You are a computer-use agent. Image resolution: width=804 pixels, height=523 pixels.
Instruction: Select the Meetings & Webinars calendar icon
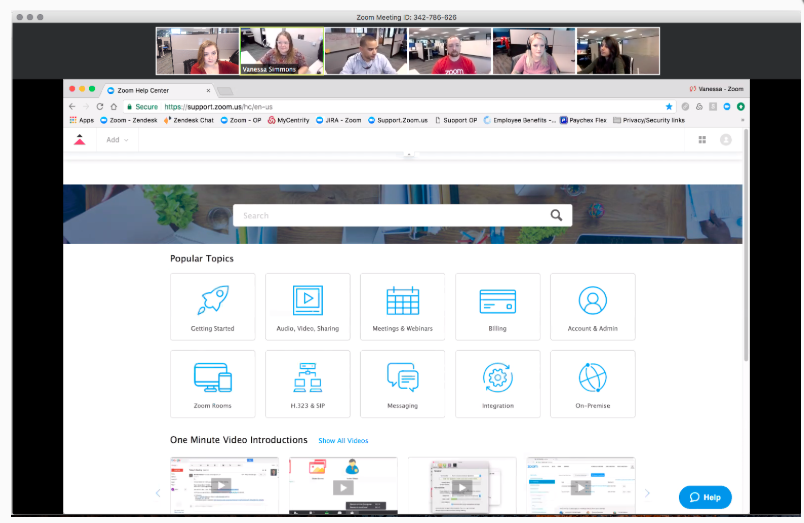pos(402,306)
